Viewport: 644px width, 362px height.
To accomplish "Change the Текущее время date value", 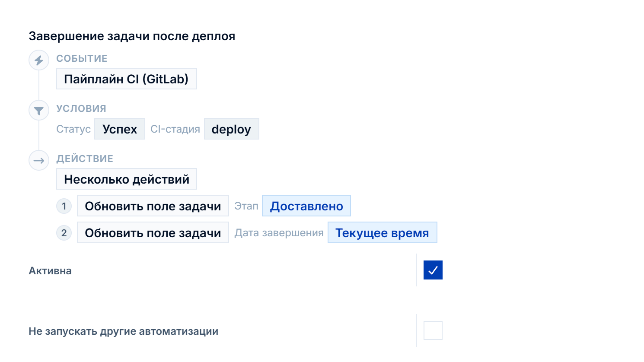I will point(383,232).
